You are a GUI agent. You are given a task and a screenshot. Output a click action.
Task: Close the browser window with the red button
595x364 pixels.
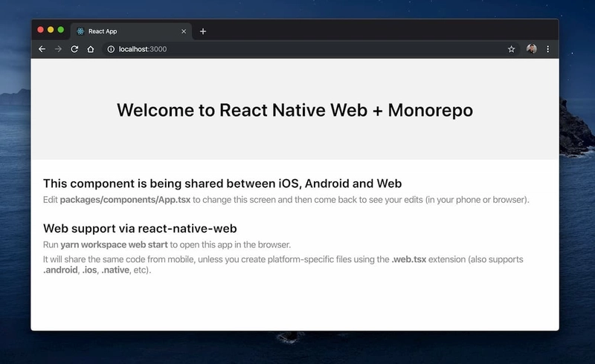coord(41,30)
